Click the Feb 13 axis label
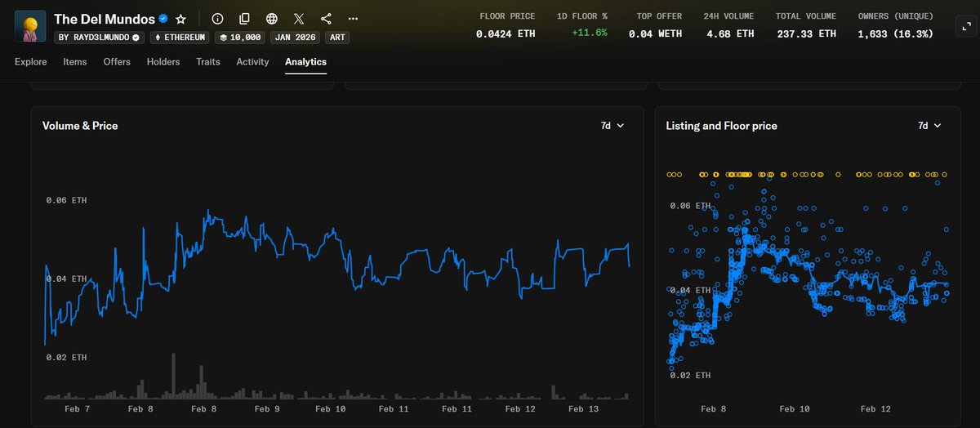 tap(586, 408)
